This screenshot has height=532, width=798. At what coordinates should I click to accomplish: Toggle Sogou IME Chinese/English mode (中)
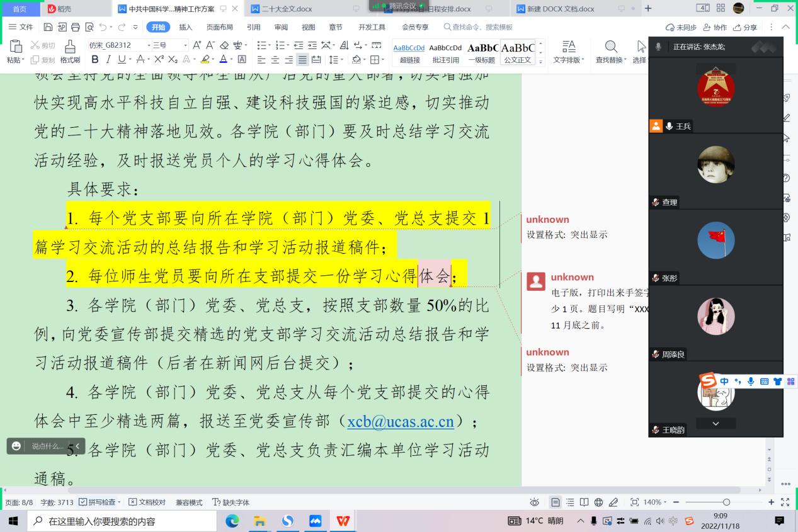[x=725, y=381]
